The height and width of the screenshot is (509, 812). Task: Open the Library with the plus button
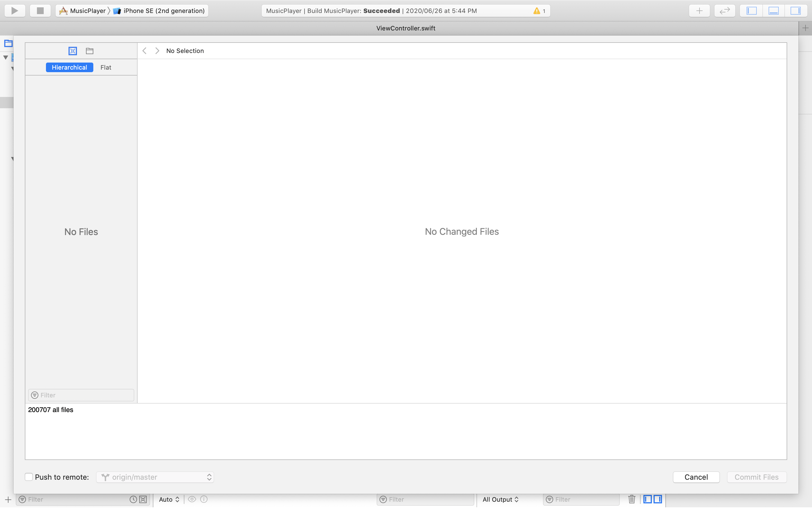click(699, 10)
